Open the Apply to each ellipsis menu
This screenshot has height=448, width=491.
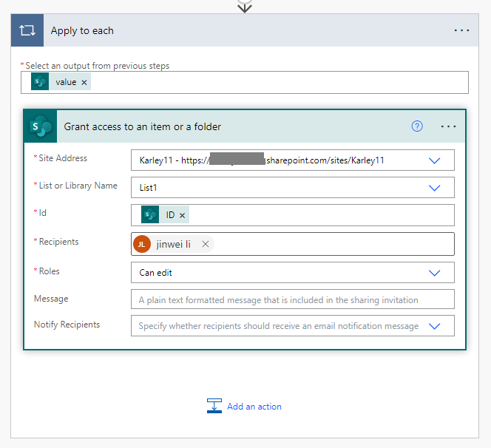[461, 30]
